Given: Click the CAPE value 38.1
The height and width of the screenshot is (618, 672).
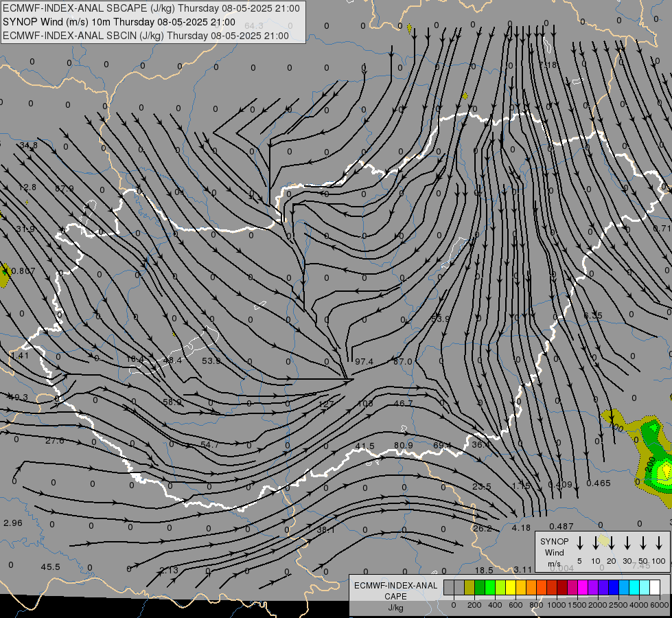Looking at the screenshot, I should 326,529.
